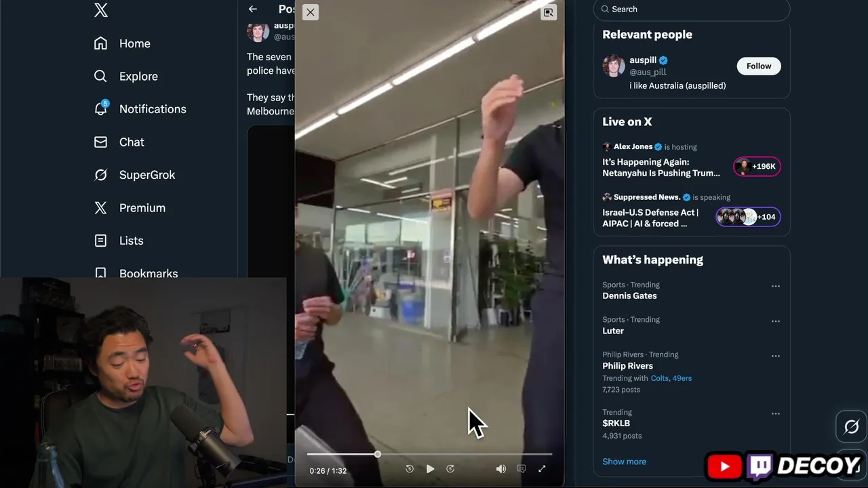868x488 pixels.
Task: Click the back arrow next to Post
Action: tap(253, 9)
